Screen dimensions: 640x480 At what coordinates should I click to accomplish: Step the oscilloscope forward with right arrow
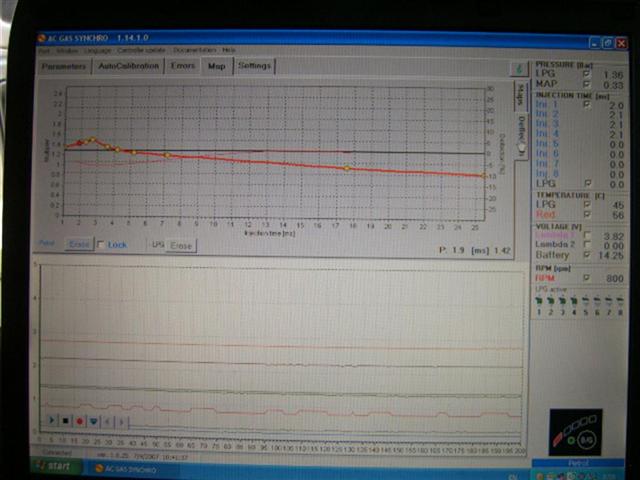point(121,422)
